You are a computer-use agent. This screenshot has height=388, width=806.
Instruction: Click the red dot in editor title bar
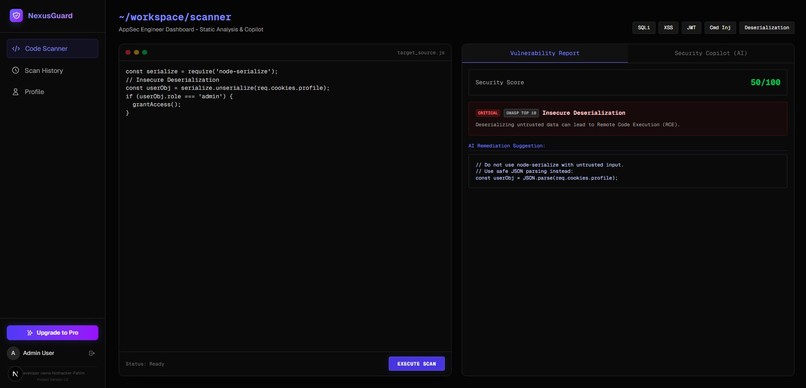click(x=128, y=52)
